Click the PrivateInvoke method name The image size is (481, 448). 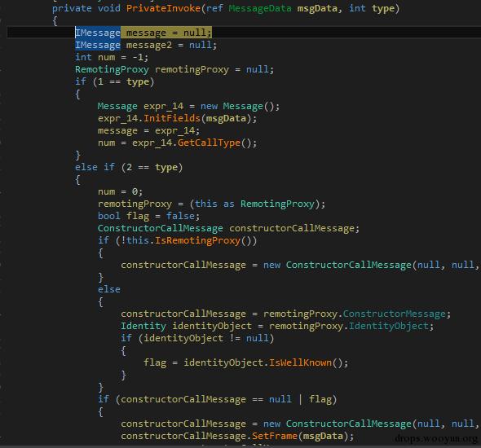(163, 8)
